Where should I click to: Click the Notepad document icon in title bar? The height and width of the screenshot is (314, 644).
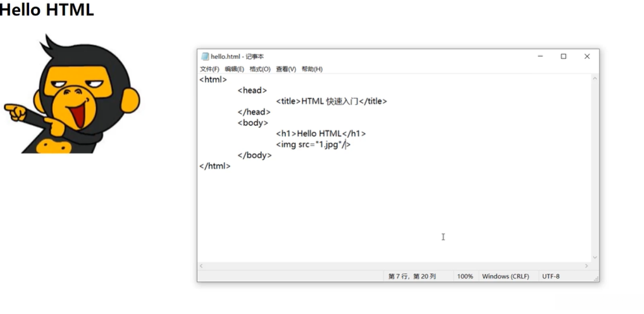tap(205, 57)
